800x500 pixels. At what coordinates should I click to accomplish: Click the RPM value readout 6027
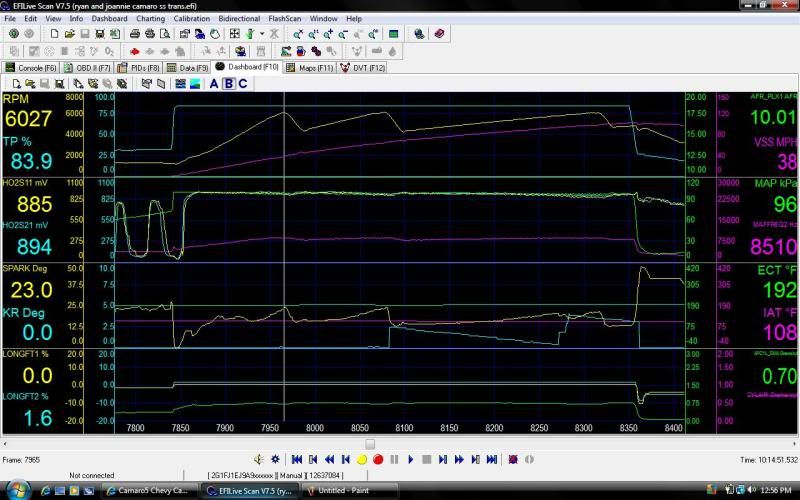click(28, 119)
